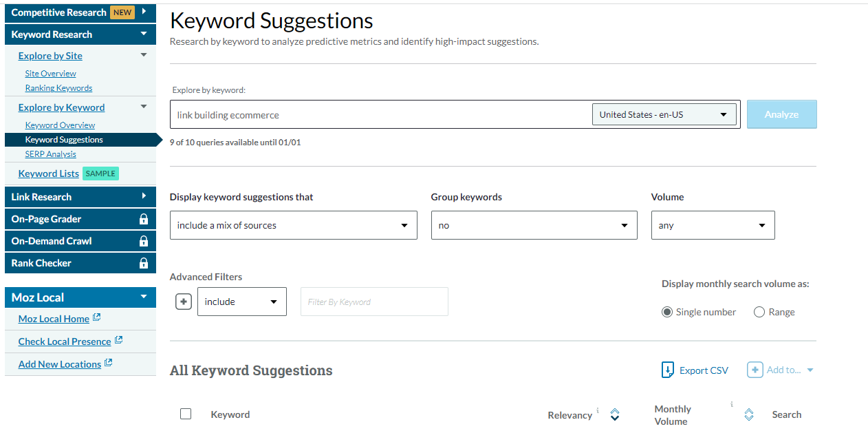Image resolution: width=868 pixels, height=431 pixels.
Task: Open the Explore by Site link
Action: pyautogui.click(x=50, y=56)
